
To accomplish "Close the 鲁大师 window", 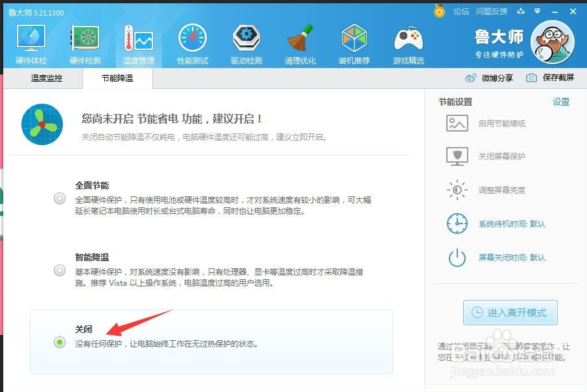I will pos(573,12).
